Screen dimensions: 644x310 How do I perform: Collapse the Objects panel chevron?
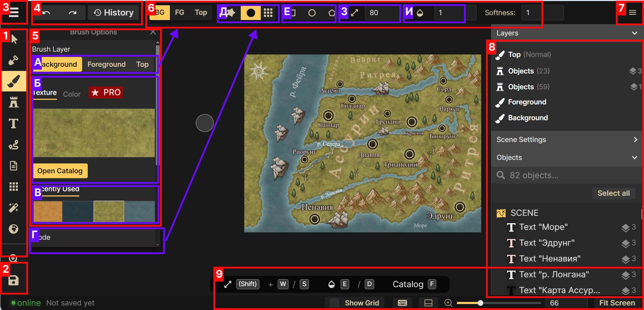pos(634,157)
